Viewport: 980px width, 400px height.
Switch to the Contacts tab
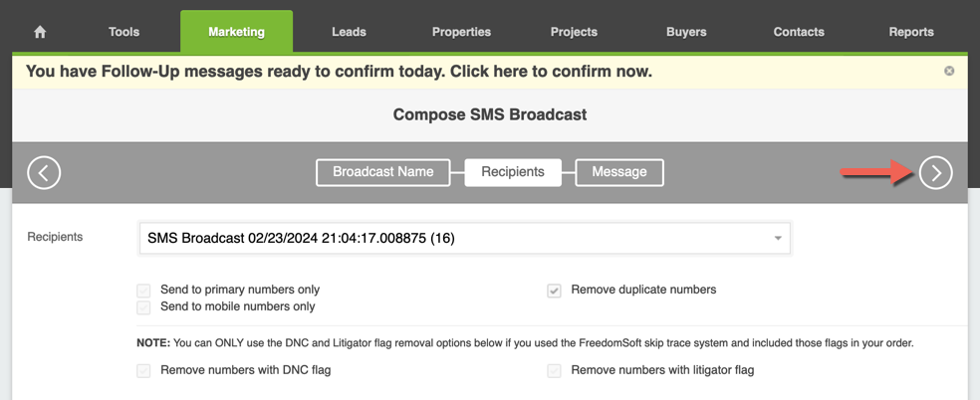(x=799, y=32)
